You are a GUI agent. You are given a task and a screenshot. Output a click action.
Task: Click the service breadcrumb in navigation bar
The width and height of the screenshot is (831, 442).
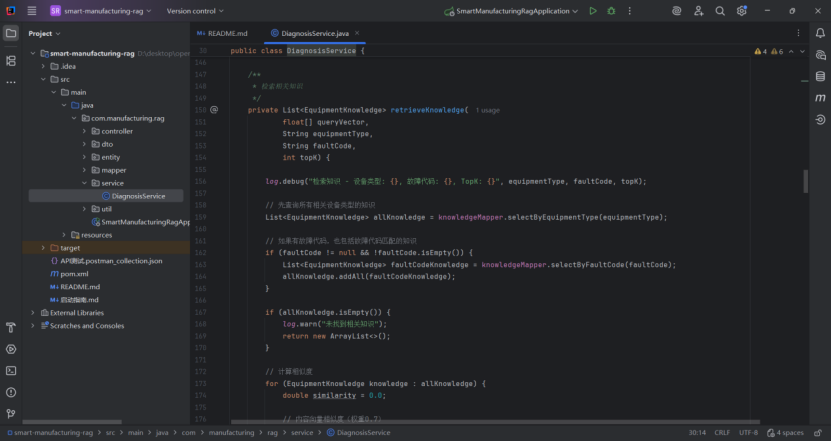[x=302, y=432]
